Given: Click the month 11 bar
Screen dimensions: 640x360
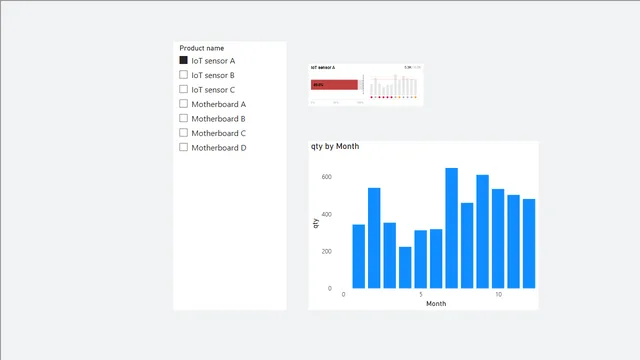Looking at the screenshot, I should (x=514, y=242).
